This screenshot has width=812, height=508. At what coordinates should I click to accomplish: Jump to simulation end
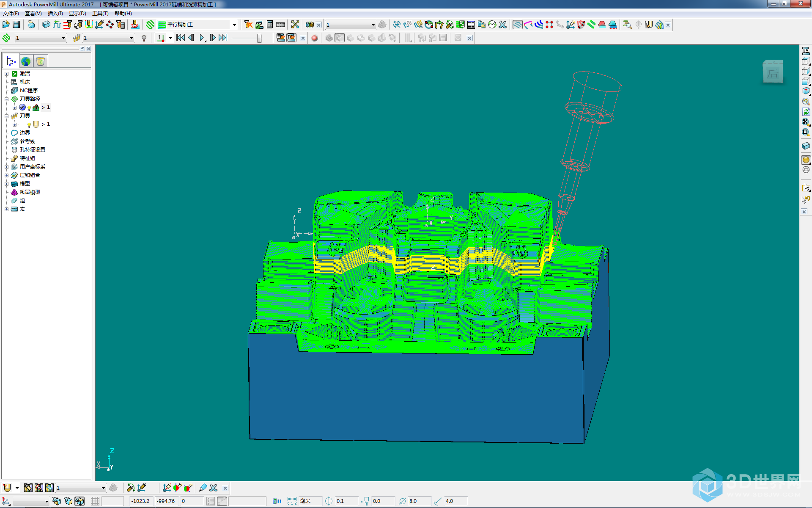(223, 38)
